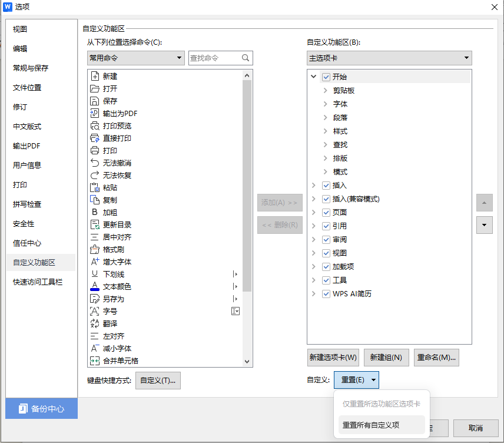Click the 自定义(T)... keyboard shortcut button
Image resolution: width=504 pixels, height=443 pixels.
tap(158, 381)
